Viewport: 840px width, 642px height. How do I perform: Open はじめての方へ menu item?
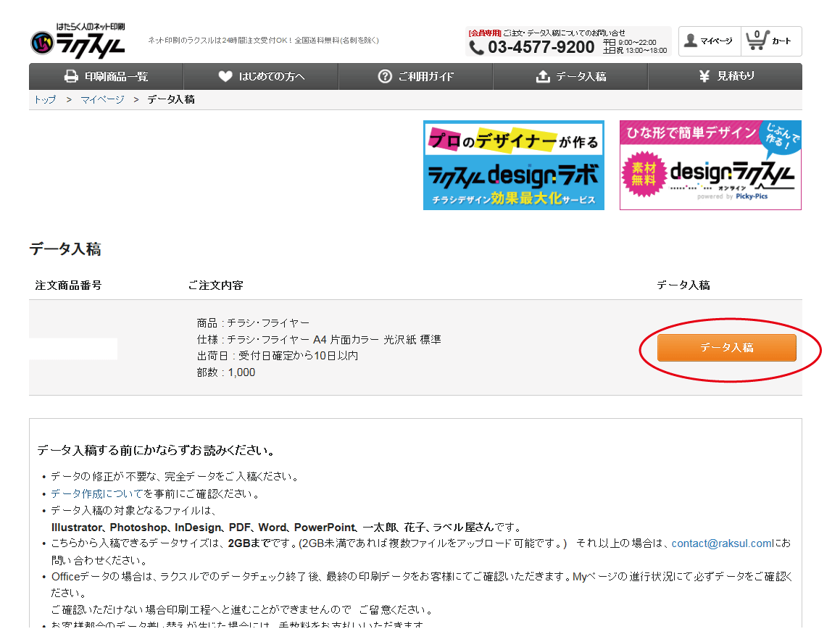click(x=261, y=77)
